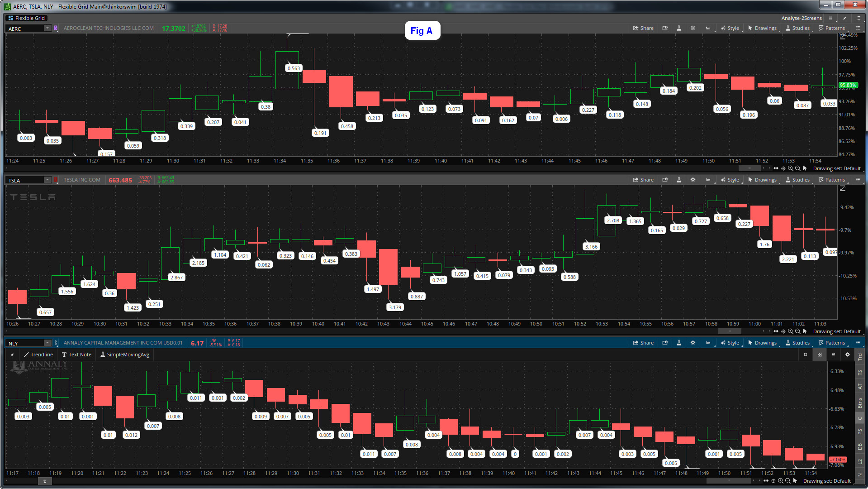
Task: Click the pointer cursor icon under NLY chart
Action: (795, 481)
